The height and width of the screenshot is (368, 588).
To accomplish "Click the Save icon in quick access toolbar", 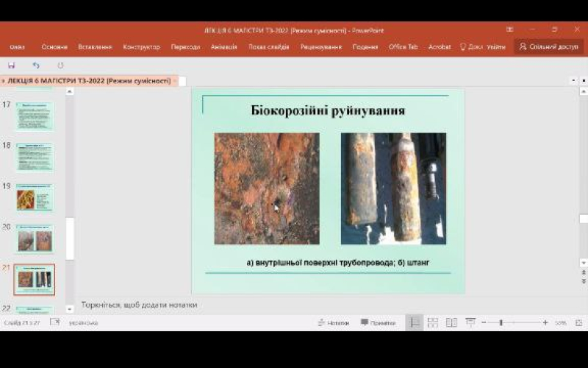I will [x=12, y=66].
